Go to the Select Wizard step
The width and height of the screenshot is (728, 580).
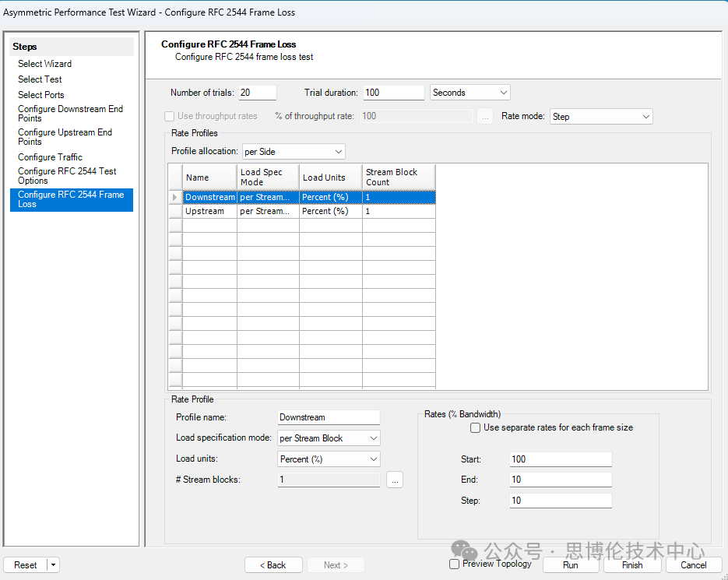coord(44,64)
